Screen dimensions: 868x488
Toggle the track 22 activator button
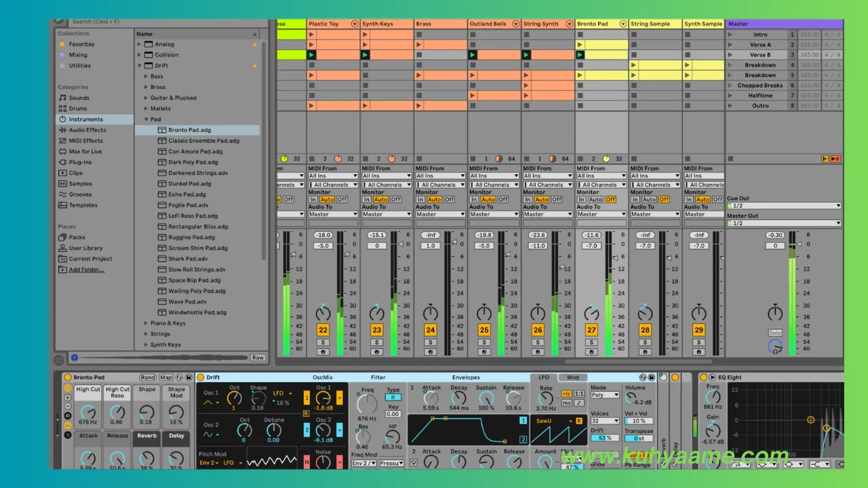323,330
